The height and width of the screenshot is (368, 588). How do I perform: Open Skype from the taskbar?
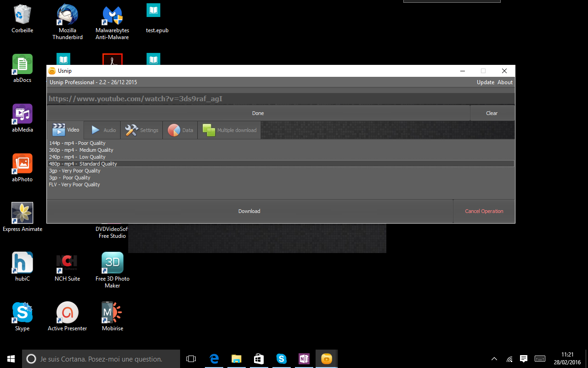pos(281,359)
